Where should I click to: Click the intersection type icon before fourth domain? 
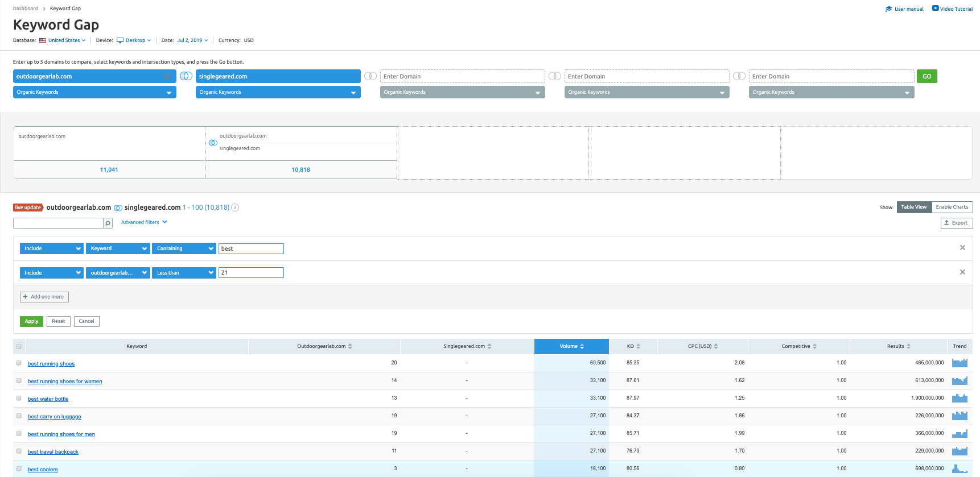click(555, 76)
